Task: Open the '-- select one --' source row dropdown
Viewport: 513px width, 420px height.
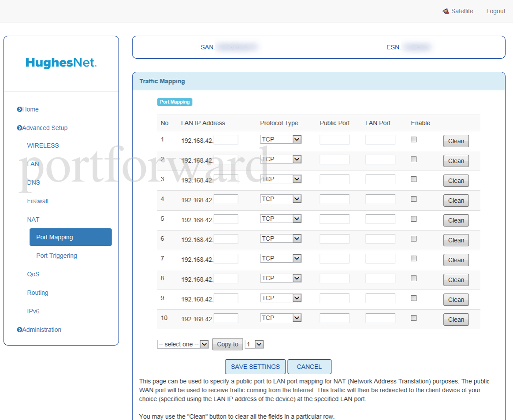Action: pos(183,344)
